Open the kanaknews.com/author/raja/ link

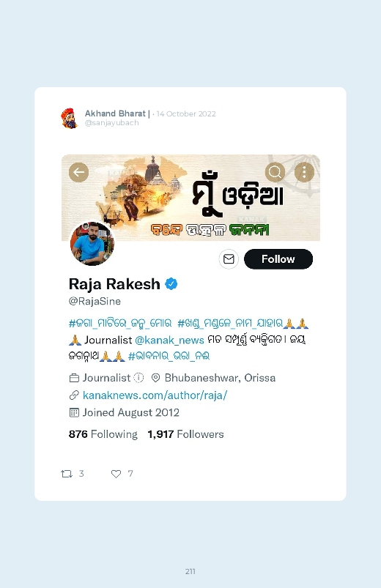coord(155,395)
